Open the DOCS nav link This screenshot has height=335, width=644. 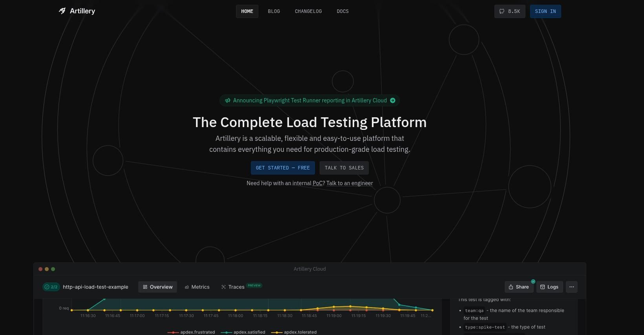tap(342, 11)
